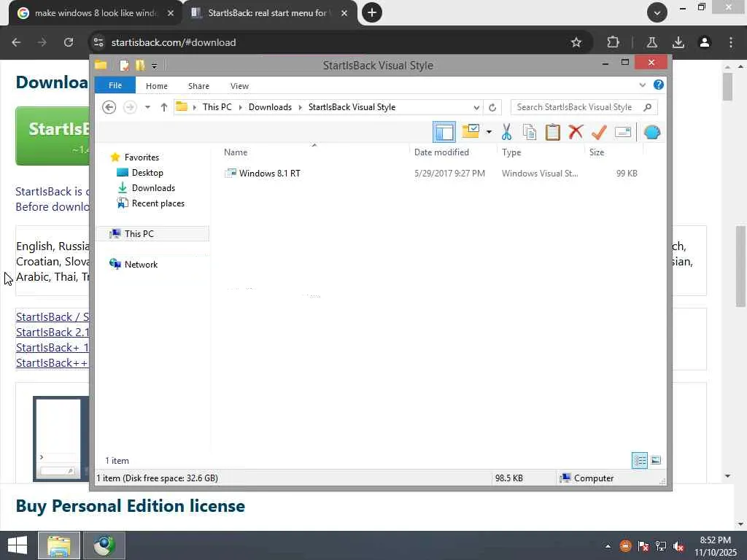Image resolution: width=747 pixels, height=560 pixels.
Task: Select Network in the navigation pane
Action: coord(141,264)
